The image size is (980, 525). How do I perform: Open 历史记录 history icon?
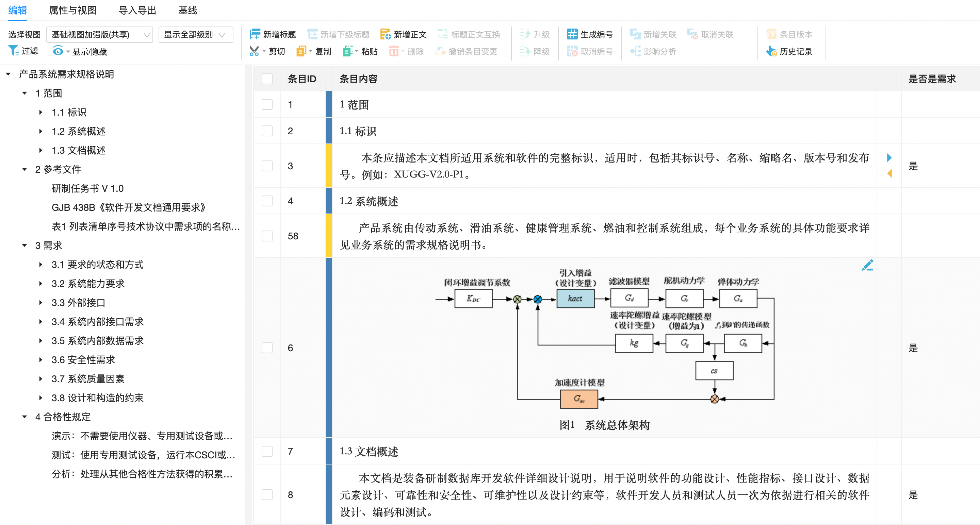771,51
